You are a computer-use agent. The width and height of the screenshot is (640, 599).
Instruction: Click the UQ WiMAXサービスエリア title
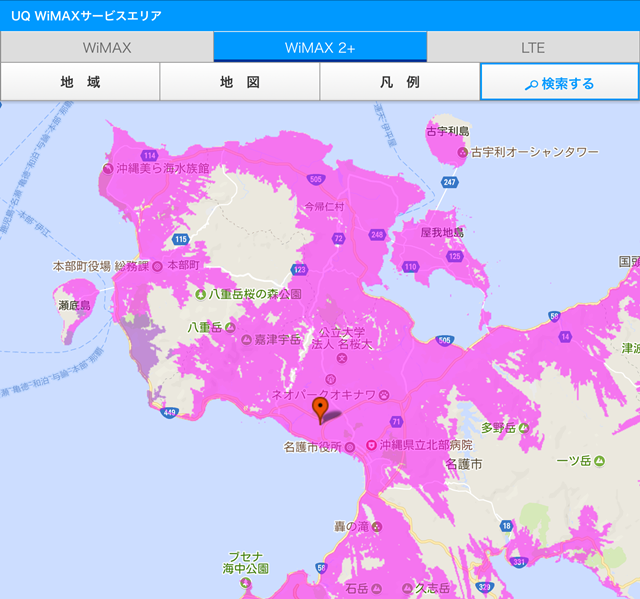pos(87,16)
